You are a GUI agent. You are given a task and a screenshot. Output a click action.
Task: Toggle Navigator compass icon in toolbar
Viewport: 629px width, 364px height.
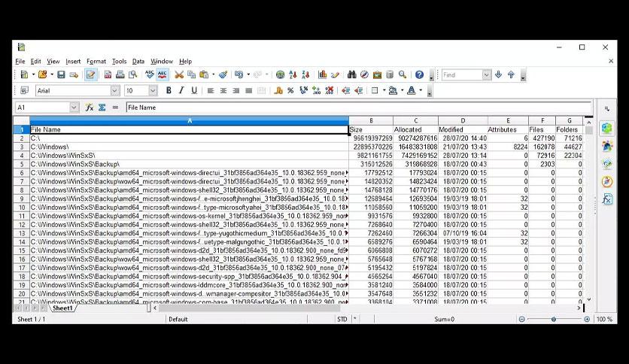(364, 74)
